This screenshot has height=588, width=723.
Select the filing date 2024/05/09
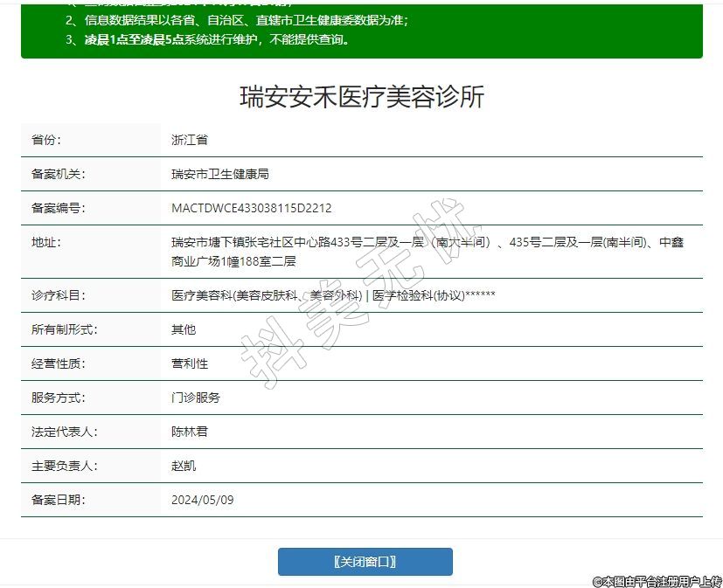[x=203, y=500]
